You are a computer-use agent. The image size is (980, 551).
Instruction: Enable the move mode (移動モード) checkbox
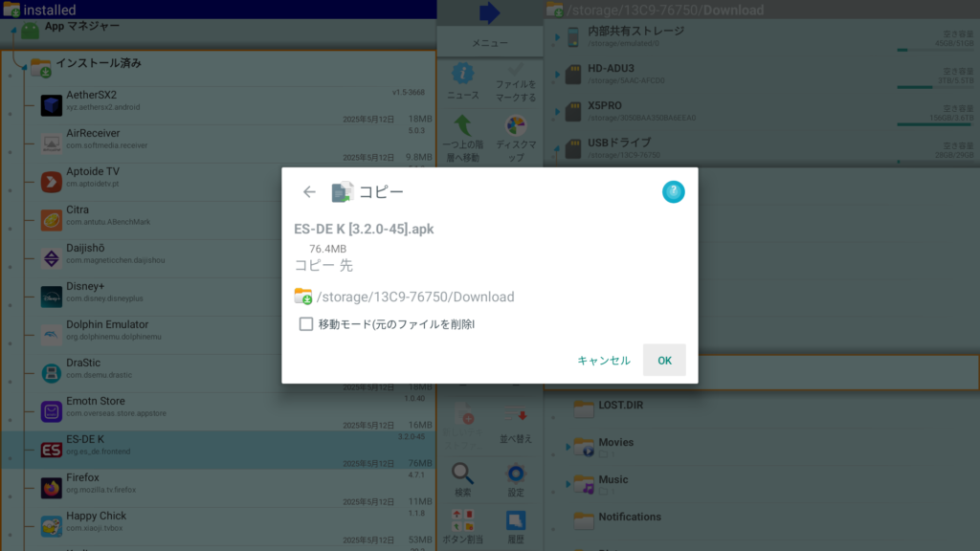(x=306, y=324)
